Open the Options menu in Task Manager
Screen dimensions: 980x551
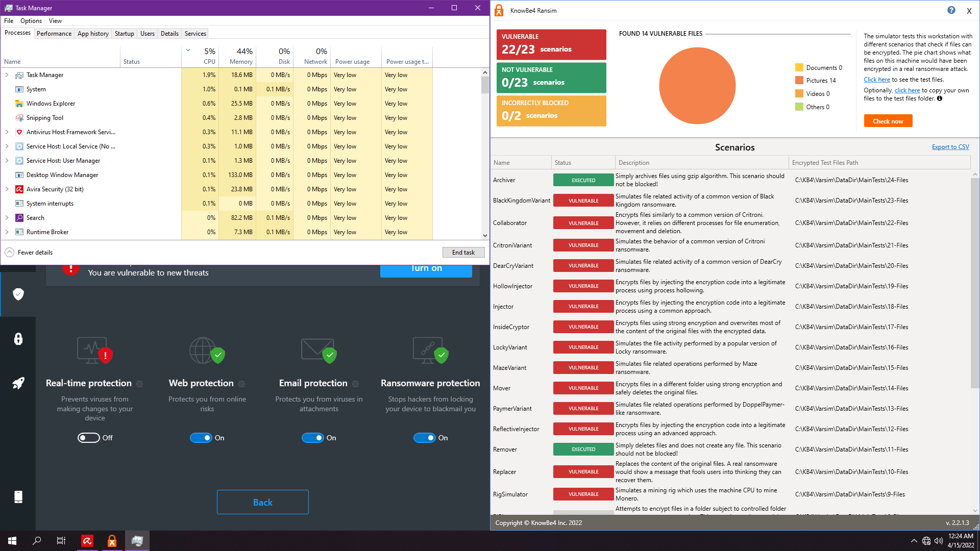pos(31,21)
